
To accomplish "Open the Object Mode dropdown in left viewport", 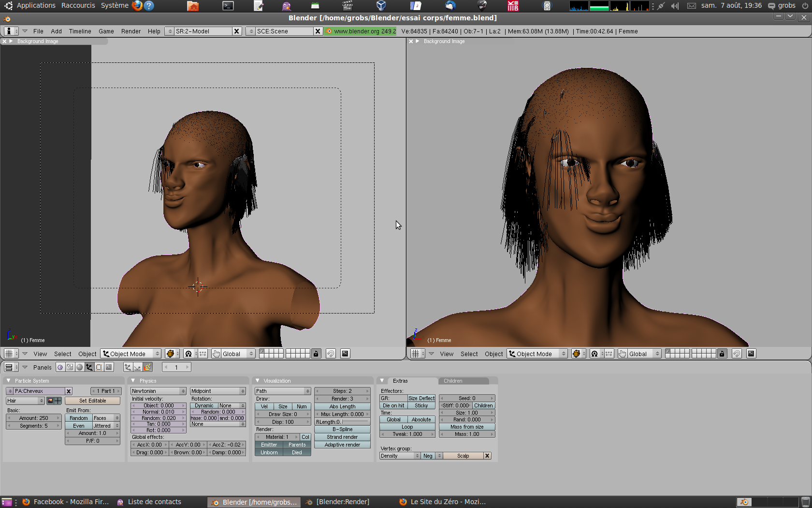I will click(x=131, y=354).
